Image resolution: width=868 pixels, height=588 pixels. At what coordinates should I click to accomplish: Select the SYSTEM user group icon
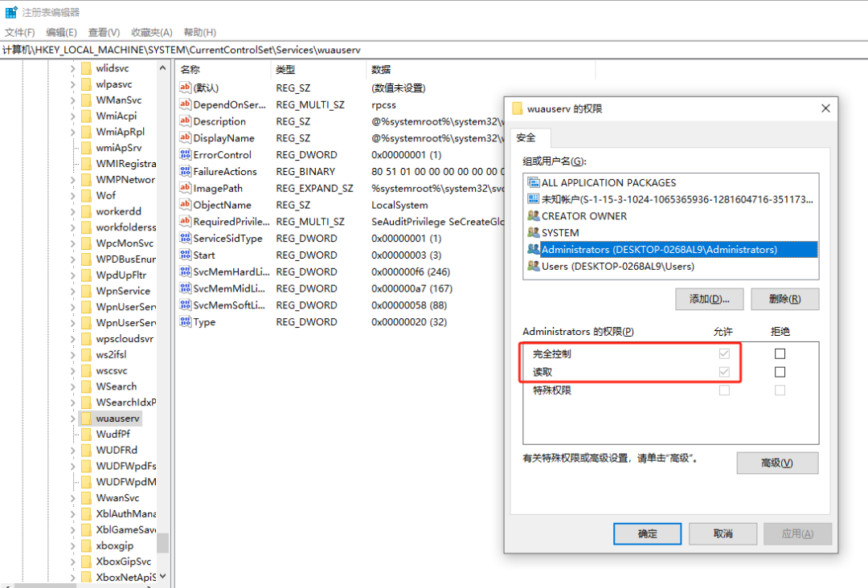pyautogui.click(x=533, y=233)
